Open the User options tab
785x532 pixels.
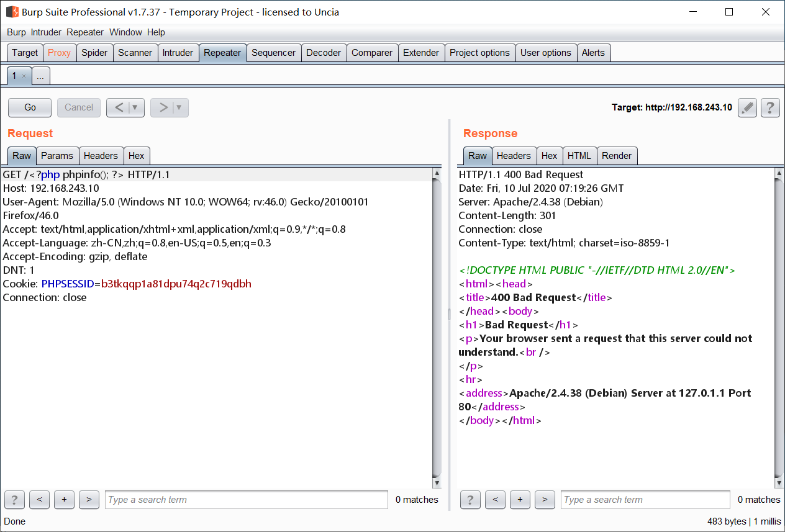point(546,53)
